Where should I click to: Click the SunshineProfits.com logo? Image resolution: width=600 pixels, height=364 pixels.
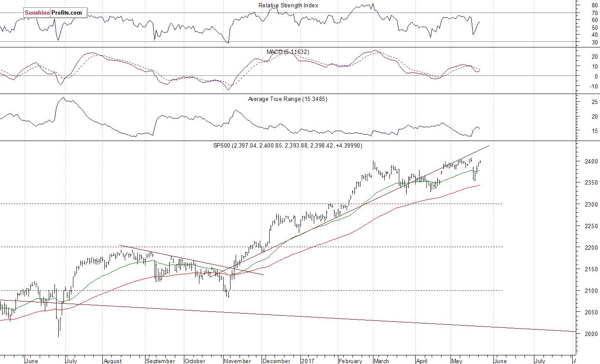click(x=55, y=13)
